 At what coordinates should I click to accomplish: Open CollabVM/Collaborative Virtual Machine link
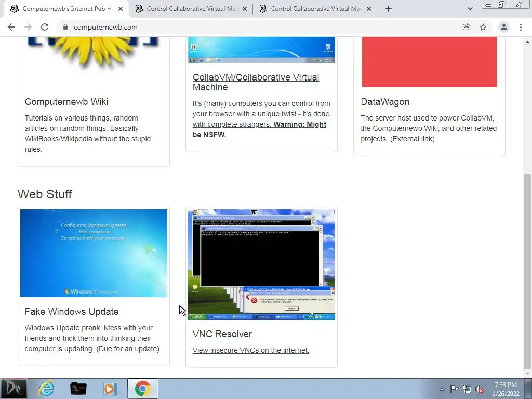coord(256,82)
